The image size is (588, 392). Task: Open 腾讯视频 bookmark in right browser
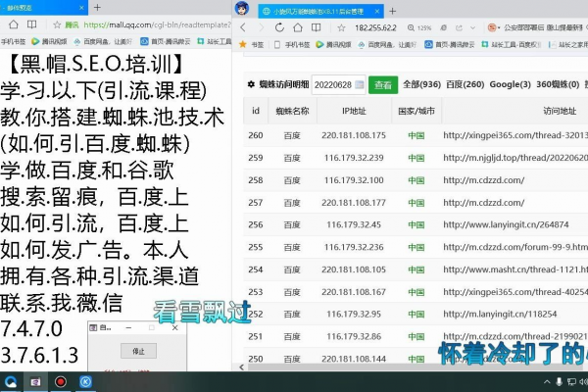pyautogui.click(x=333, y=45)
